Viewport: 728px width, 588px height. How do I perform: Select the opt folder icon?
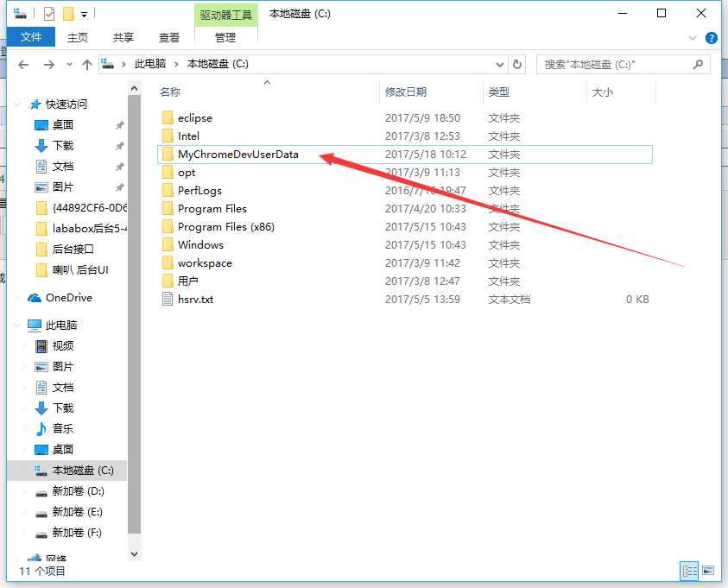point(168,172)
